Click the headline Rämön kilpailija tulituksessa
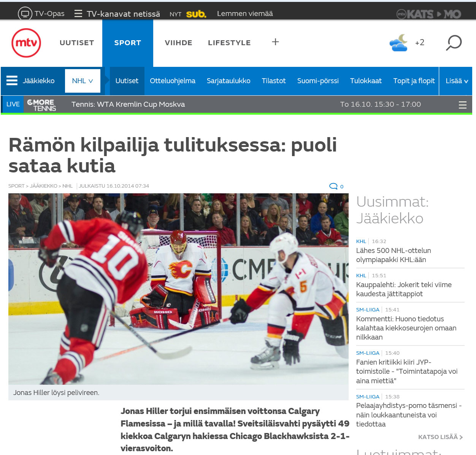The width and height of the screenshot is (476, 455). pyautogui.click(x=173, y=155)
